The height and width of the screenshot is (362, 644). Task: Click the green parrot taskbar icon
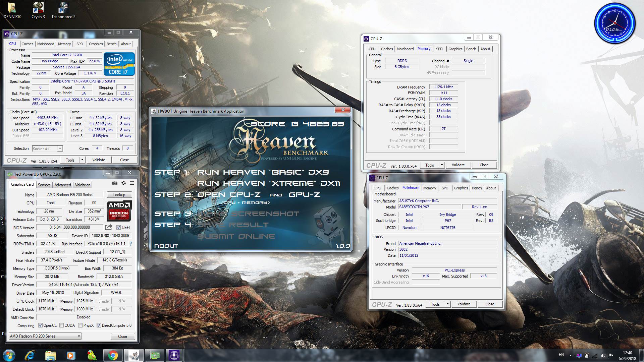[92, 355]
